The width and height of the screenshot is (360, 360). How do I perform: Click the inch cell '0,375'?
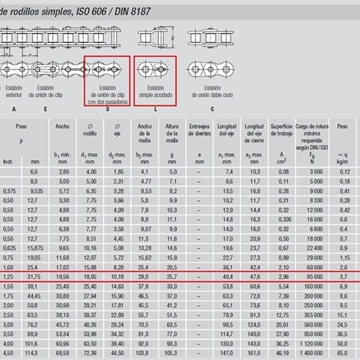point(9,191)
